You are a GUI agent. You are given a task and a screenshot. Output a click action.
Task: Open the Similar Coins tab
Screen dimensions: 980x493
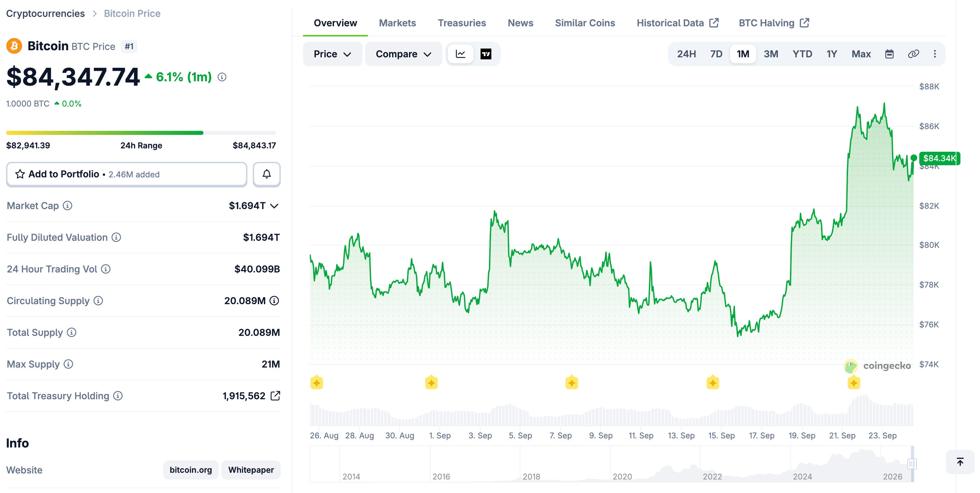click(x=585, y=23)
